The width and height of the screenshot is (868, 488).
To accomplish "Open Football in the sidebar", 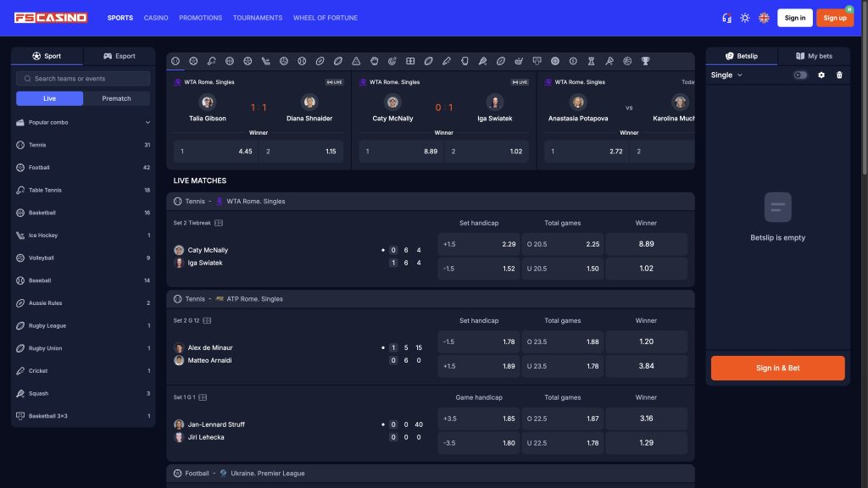I will 83,167.
